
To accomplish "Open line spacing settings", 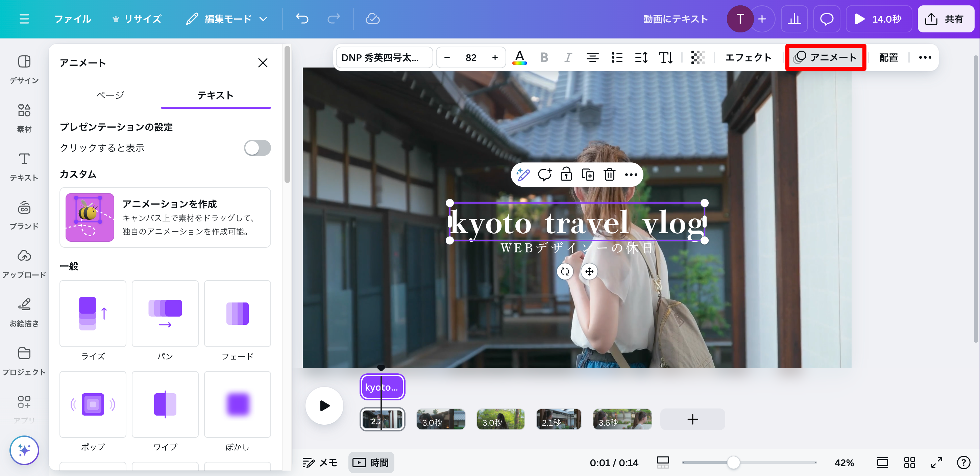I will 641,57.
